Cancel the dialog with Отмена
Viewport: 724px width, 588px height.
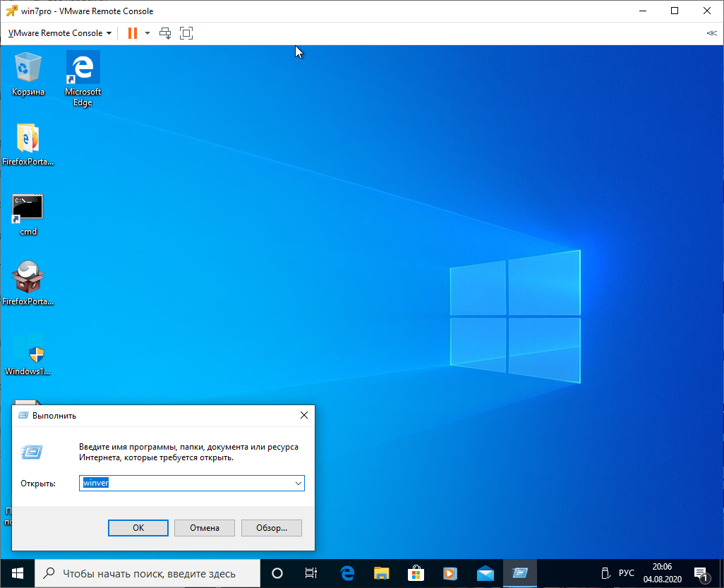(x=205, y=528)
